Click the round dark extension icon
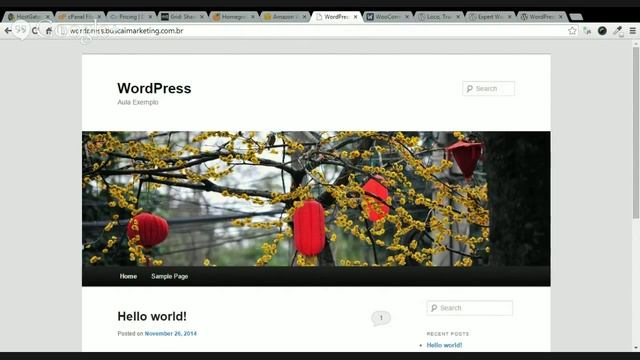Viewport: 640px width, 360px height. [x=602, y=31]
